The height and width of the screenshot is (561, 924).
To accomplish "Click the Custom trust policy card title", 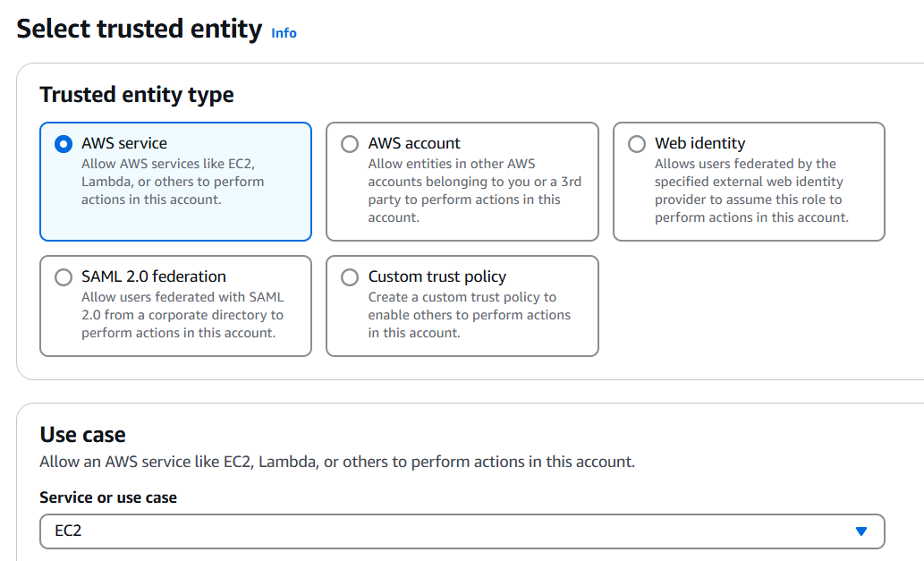I will 437,276.
